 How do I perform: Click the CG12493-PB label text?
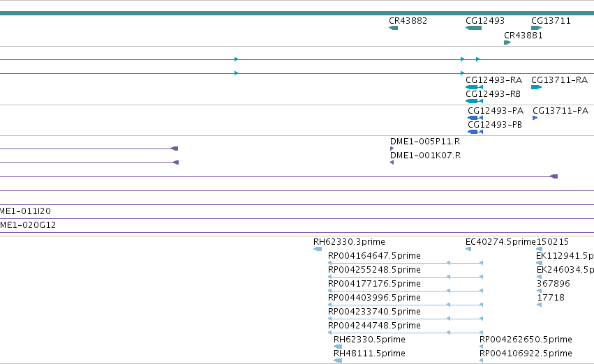[495, 125]
